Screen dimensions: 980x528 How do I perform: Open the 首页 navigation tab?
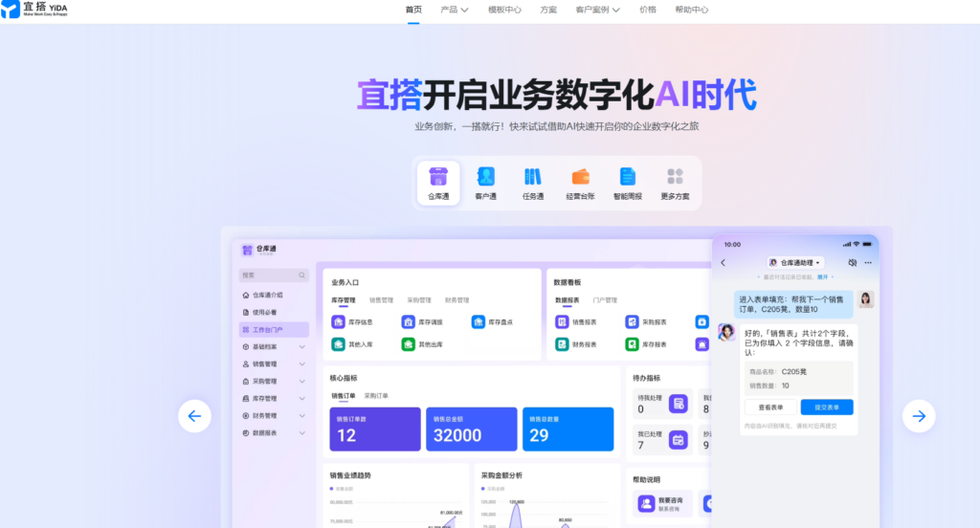coord(413,10)
